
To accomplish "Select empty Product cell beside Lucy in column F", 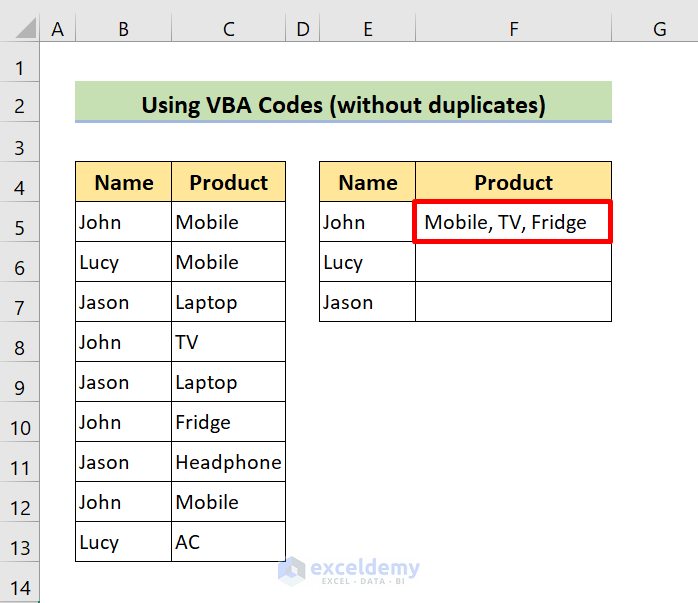I will 514,262.
